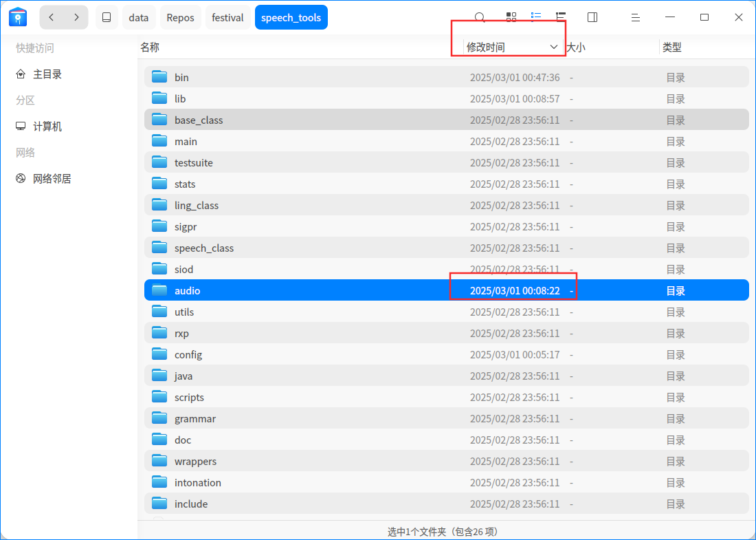Open the hamburger main menu
Image resolution: width=756 pixels, height=540 pixels.
tap(636, 17)
